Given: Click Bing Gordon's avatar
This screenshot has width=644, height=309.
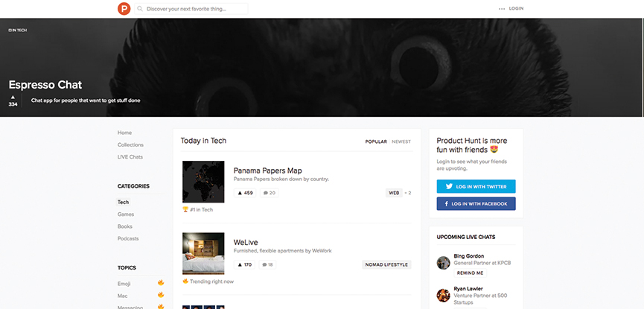Looking at the screenshot, I should (443, 263).
